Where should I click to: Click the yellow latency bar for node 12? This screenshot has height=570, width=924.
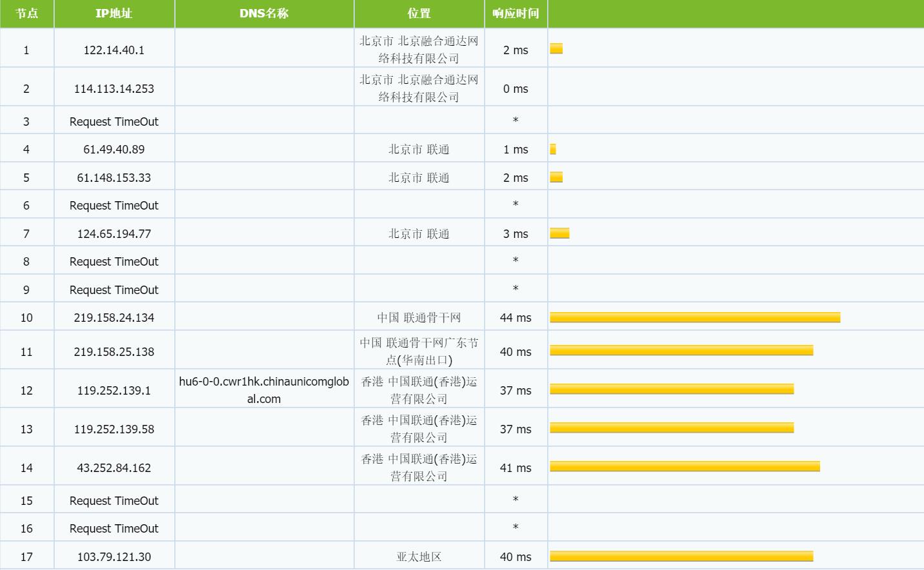[x=672, y=389]
